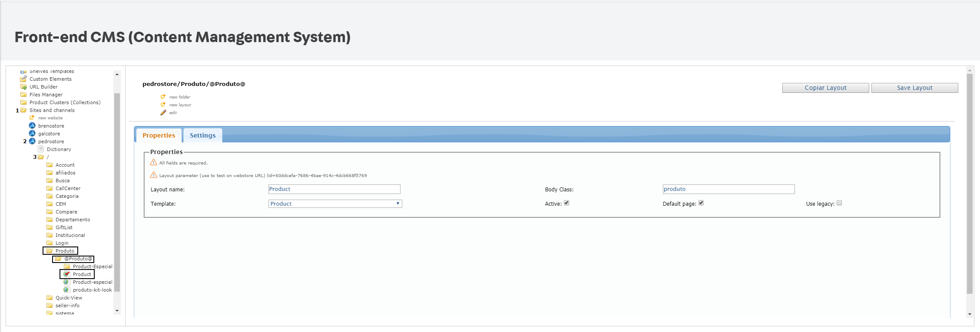Viewport: 980px width, 332px height.
Task: Click the tree panel scroll down arrow
Action: tap(117, 311)
